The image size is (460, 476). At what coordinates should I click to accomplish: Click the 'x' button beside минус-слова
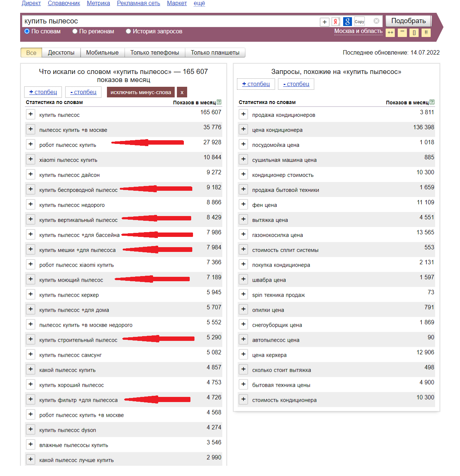(x=182, y=92)
